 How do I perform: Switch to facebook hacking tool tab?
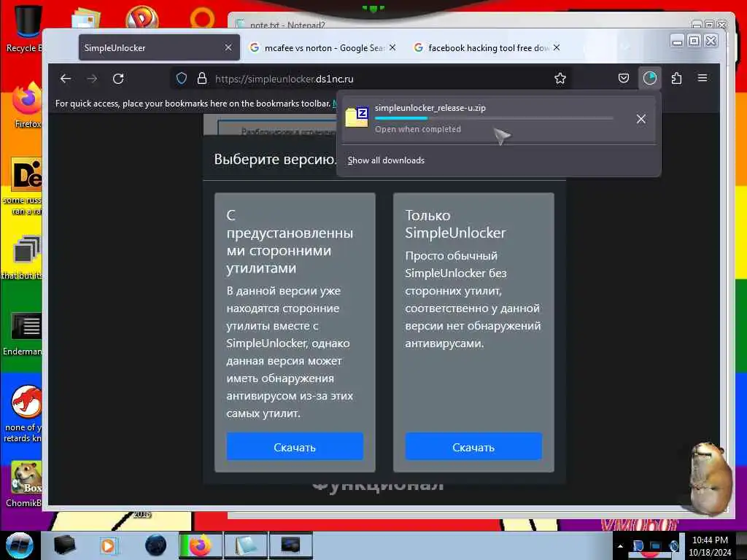tap(487, 47)
